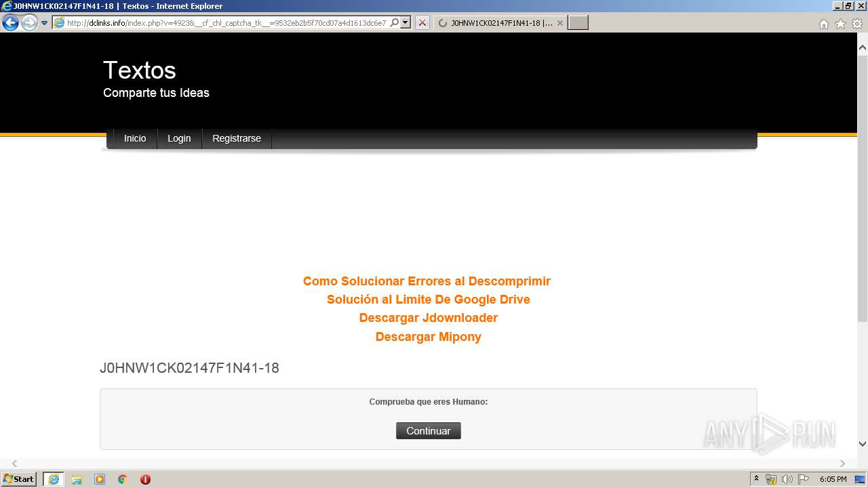Click the horizontal scrollbar left arrow
Image resolution: width=868 pixels, height=488 pixels.
pos(15,464)
